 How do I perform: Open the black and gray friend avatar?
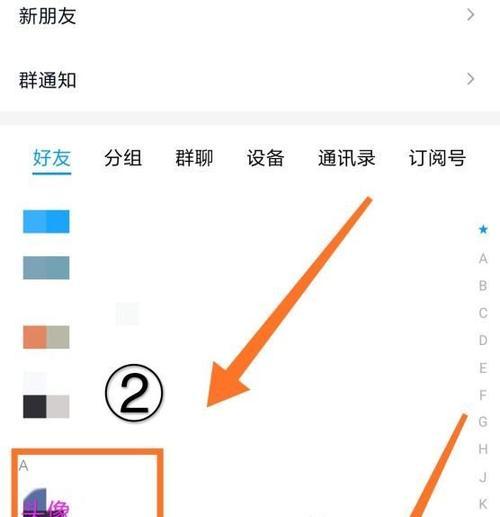click(x=46, y=406)
